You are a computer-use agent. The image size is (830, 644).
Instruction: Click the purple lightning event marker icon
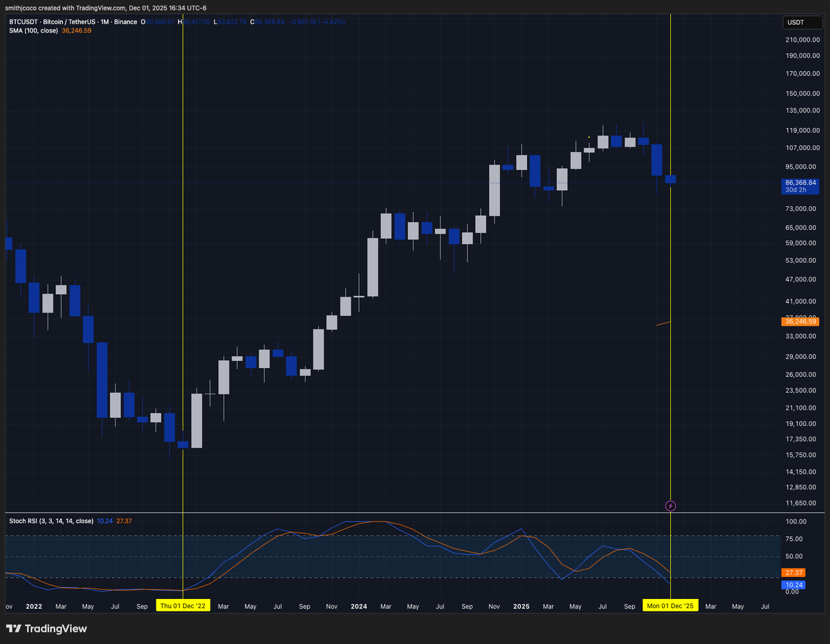tap(670, 506)
